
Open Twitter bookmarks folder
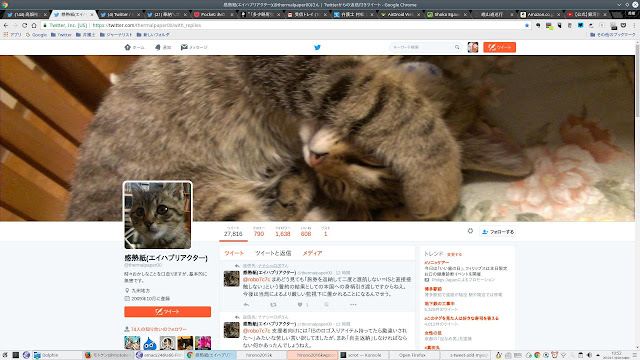click(61, 35)
